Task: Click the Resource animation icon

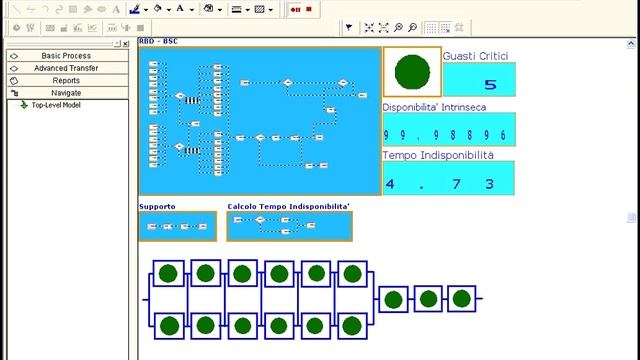Action: 126,28
